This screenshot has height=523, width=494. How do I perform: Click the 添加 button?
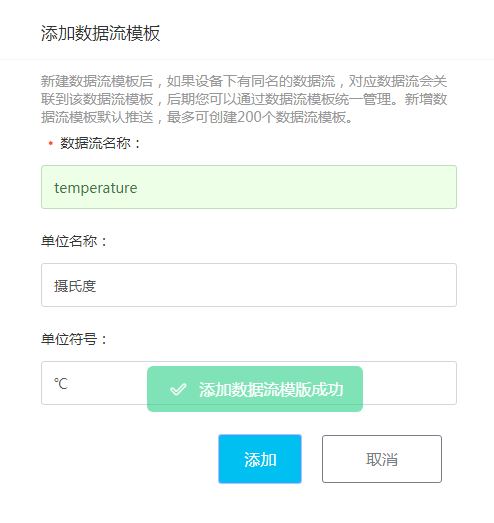click(x=260, y=459)
